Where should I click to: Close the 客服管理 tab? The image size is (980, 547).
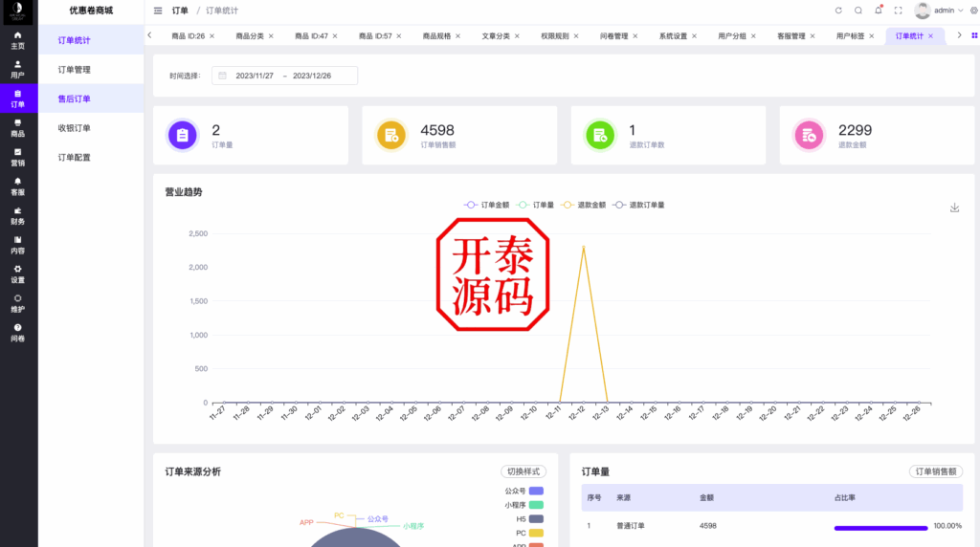pos(813,36)
